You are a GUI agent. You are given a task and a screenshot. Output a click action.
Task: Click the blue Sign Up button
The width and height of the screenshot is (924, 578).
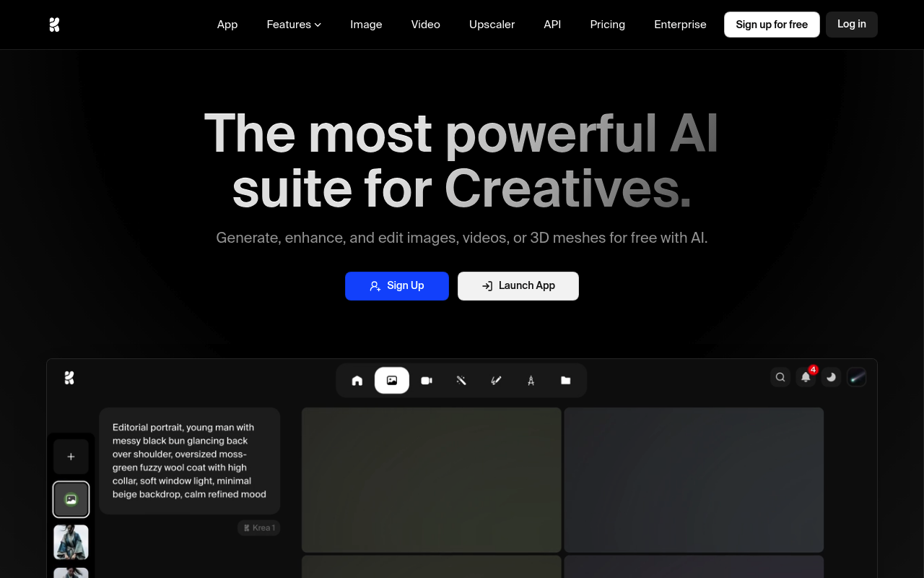(397, 286)
